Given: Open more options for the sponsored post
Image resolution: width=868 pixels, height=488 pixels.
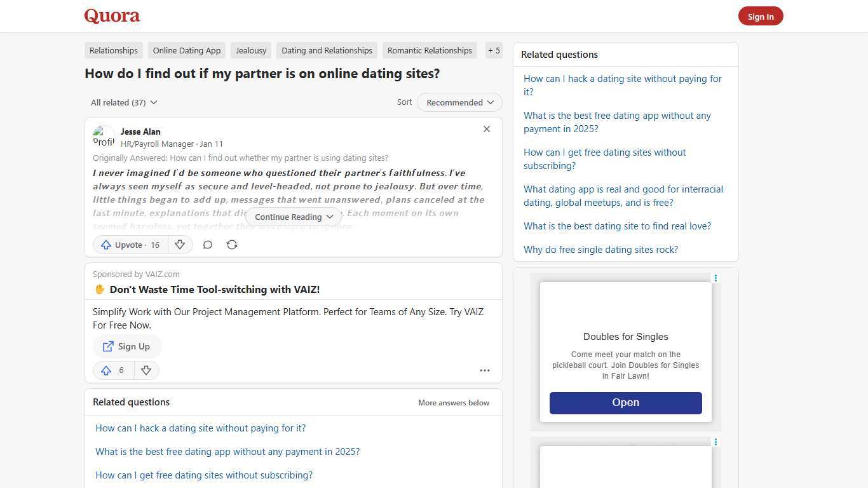Looking at the screenshot, I should pyautogui.click(x=484, y=370).
